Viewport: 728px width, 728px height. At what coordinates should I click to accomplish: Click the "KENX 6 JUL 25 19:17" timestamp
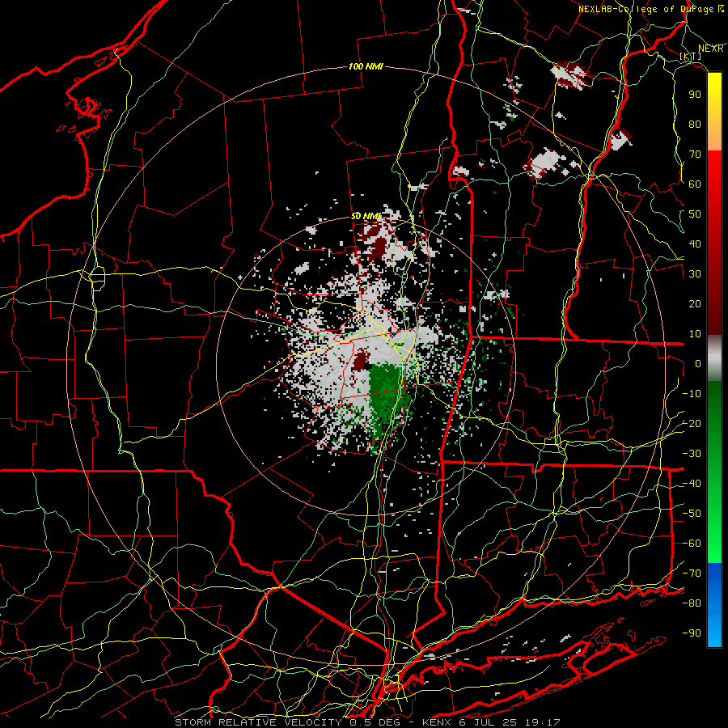[x=491, y=722]
